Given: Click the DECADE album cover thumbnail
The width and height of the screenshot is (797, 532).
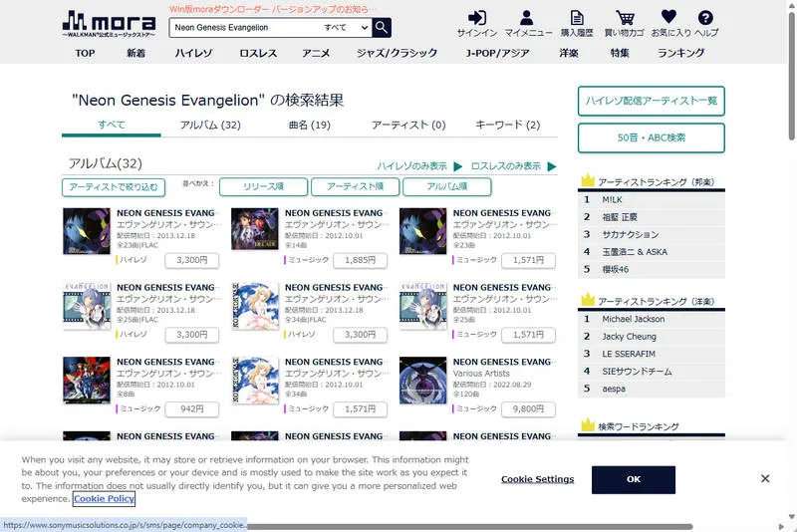Looking at the screenshot, I should coord(255,229).
